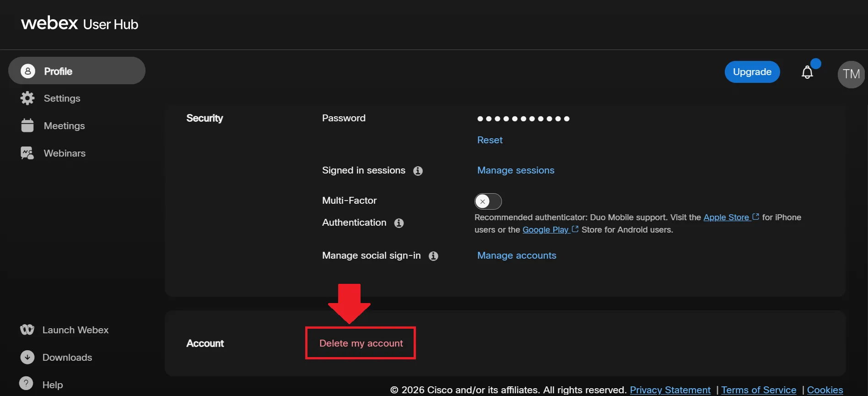The width and height of the screenshot is (868, 396).
Task: Click the Signed in sessions label
Action: pyautogui.click(x=364, y=170)
